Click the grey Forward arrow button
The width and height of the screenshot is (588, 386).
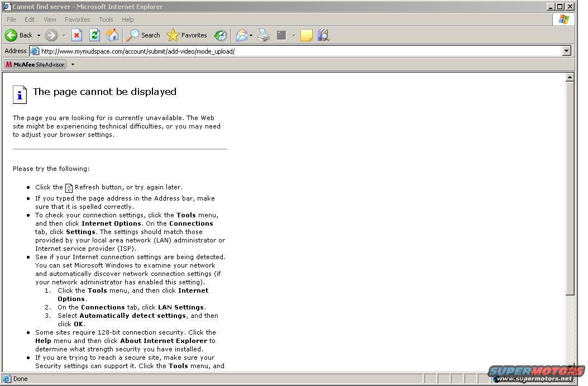click(51, 35)
